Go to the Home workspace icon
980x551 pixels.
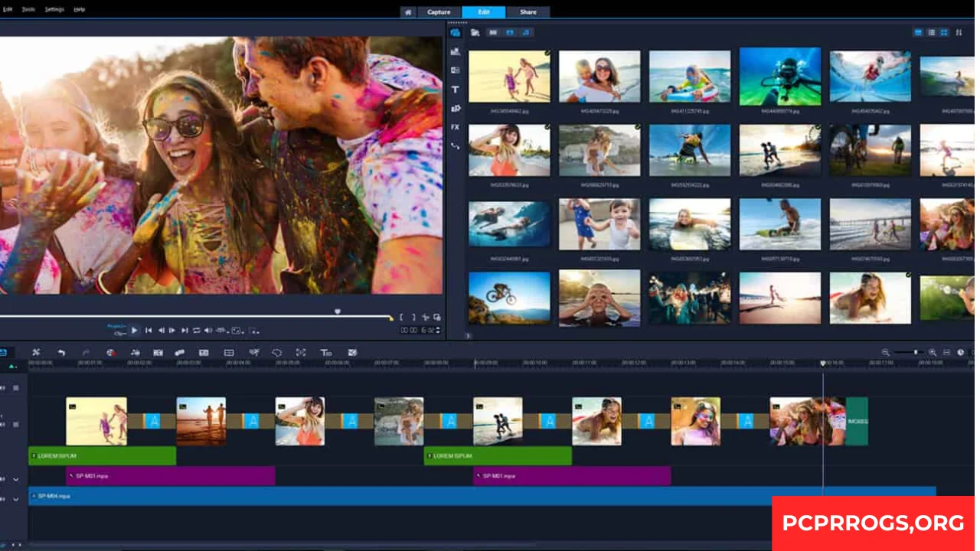[x=408, y=12]
